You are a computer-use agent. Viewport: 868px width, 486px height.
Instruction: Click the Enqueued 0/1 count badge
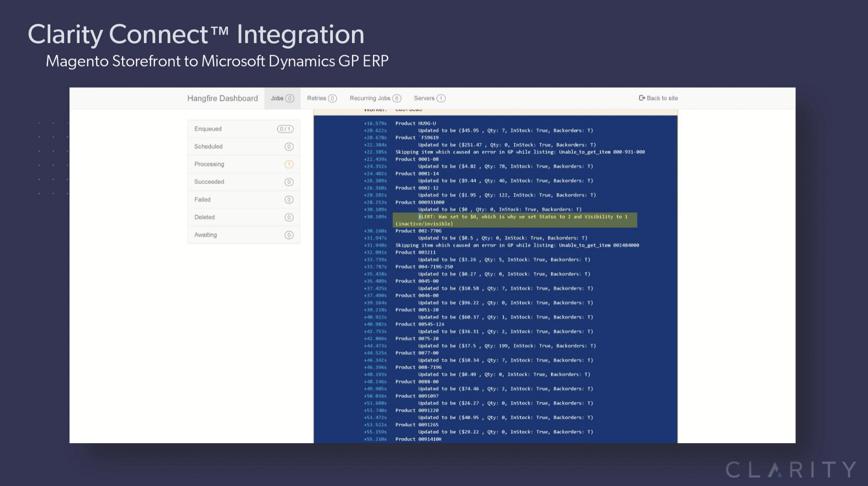[x=285, y=129]
